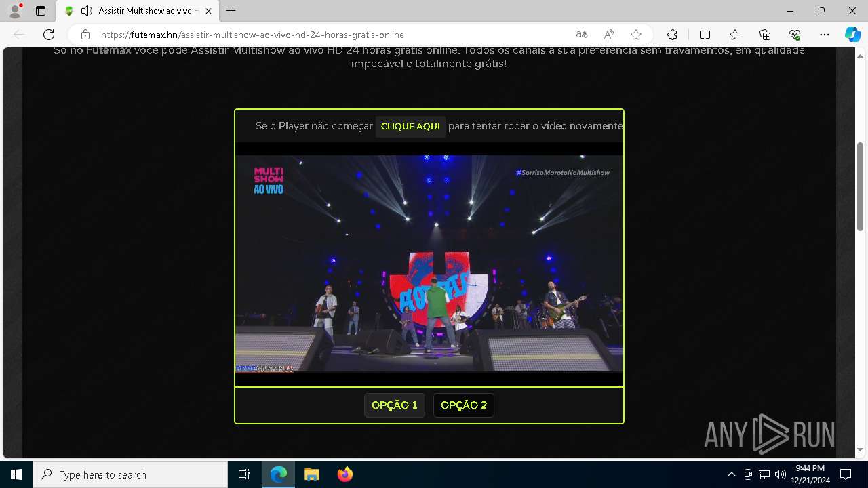Image resolution: width=868 pixels, height=488 pixels.
Task: Open File Explorer from taskbar
Action: click(x=311, y=474)
